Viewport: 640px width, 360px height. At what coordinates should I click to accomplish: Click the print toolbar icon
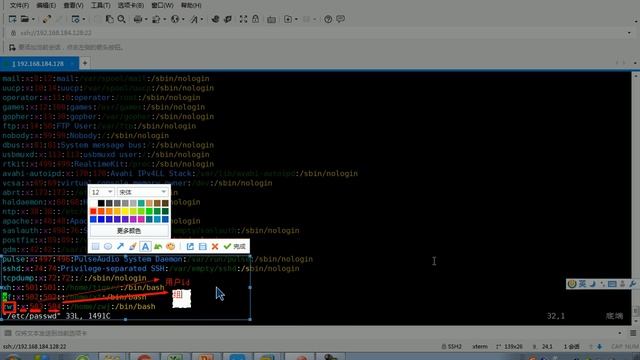[138, 19]
